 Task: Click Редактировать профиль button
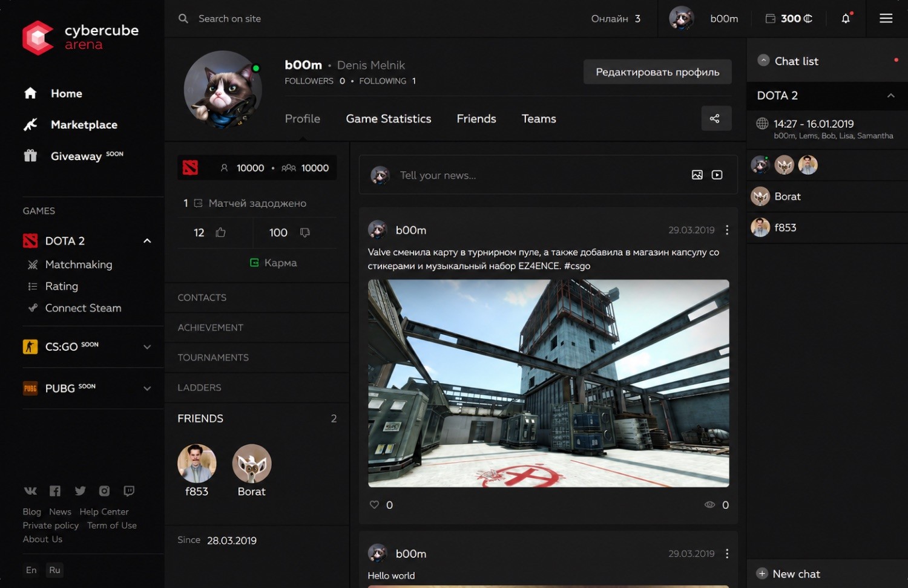tap(657, 72)
